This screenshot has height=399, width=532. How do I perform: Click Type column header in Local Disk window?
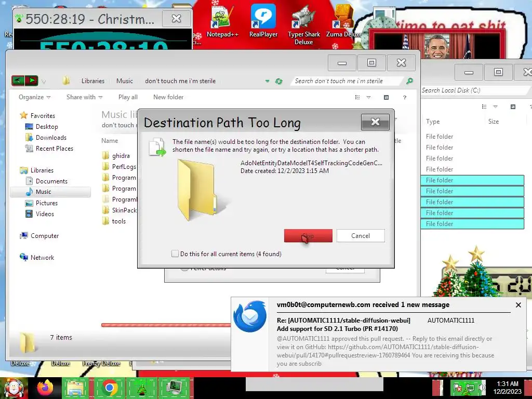[x=433, y=122]
